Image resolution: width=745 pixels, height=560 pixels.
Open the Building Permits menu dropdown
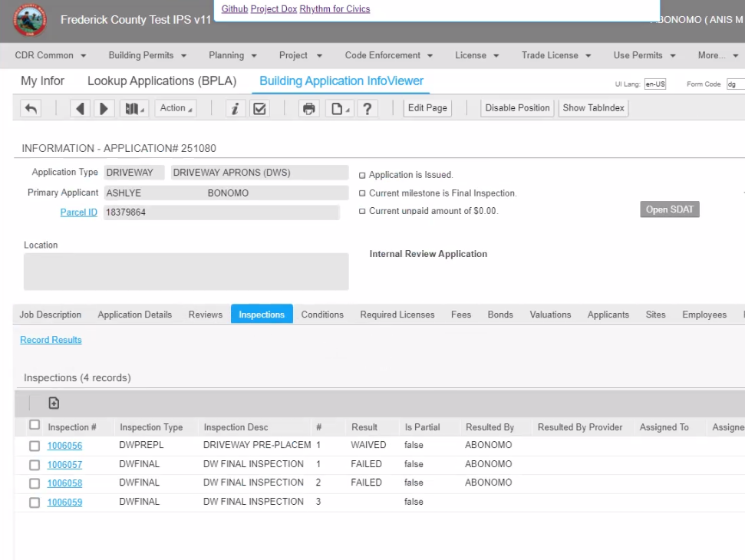point(147,55)
